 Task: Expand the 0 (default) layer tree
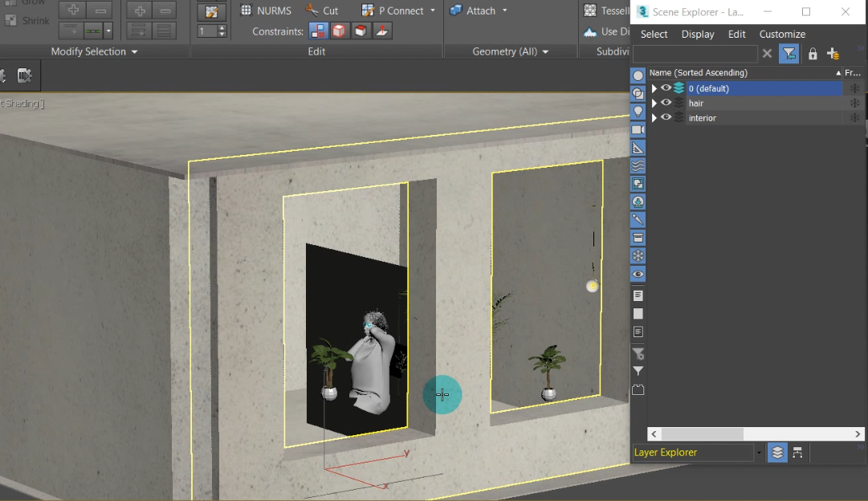pos(654,88)
